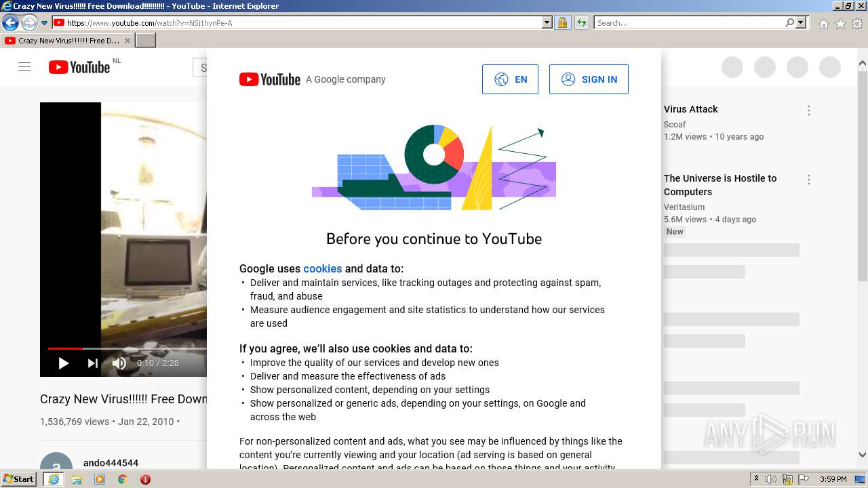Click the Home icon in IE toolbar

point(824,24)
